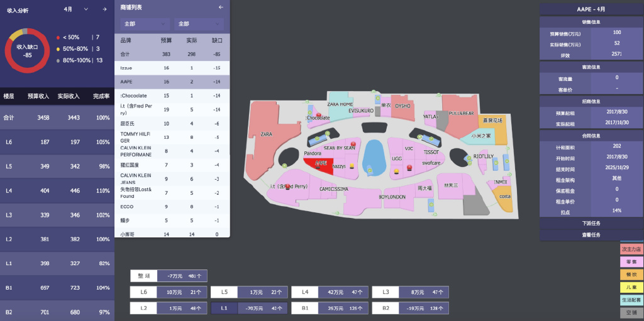Image resolution: width=644 pixels, height=321 pixels.
Task: Click the yellow alarm icon below UGG
Action: click(x=396, y=171)
